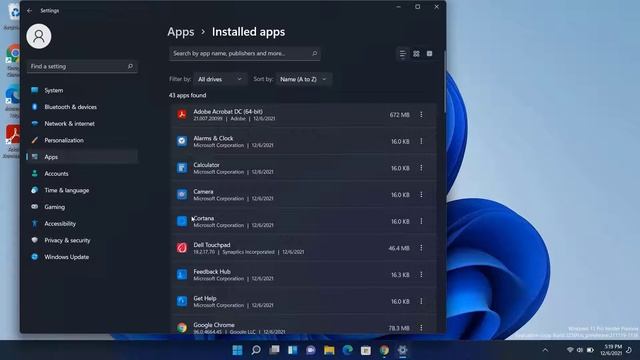640x360 pixels.
Task: Click the 43 apps found text
Action: tap(187, 95)
